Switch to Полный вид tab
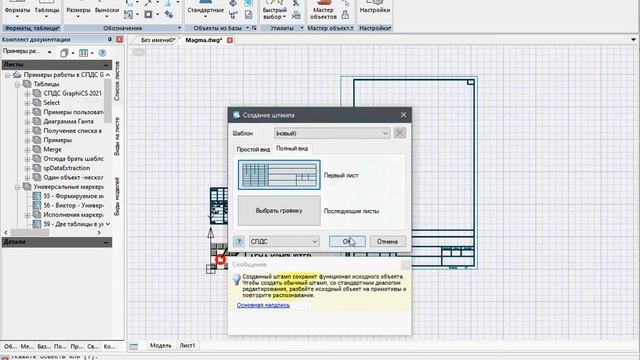This screenshot has height=360, width=640. click(x=292, y=149)
